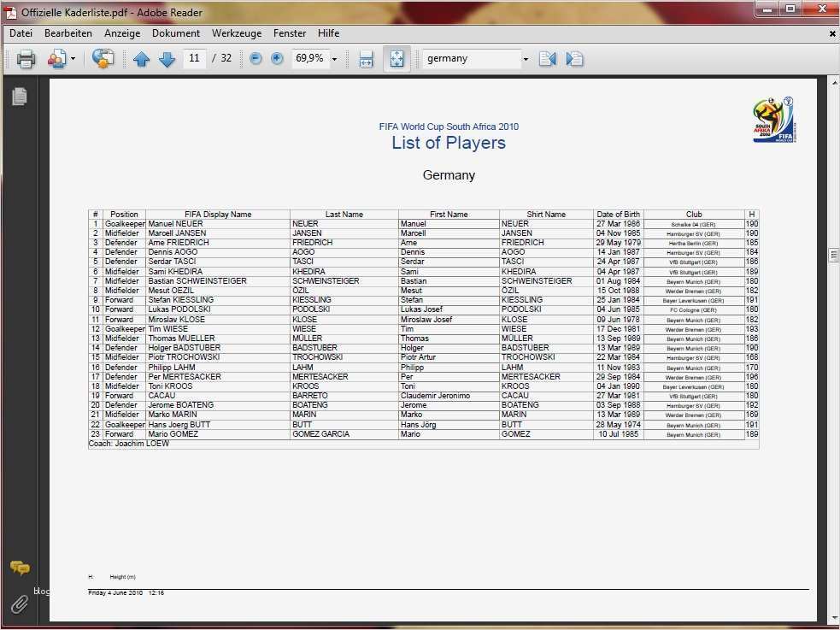Click the 'Date of Birth' column header

pyautogui.click(x=618, y=215)
